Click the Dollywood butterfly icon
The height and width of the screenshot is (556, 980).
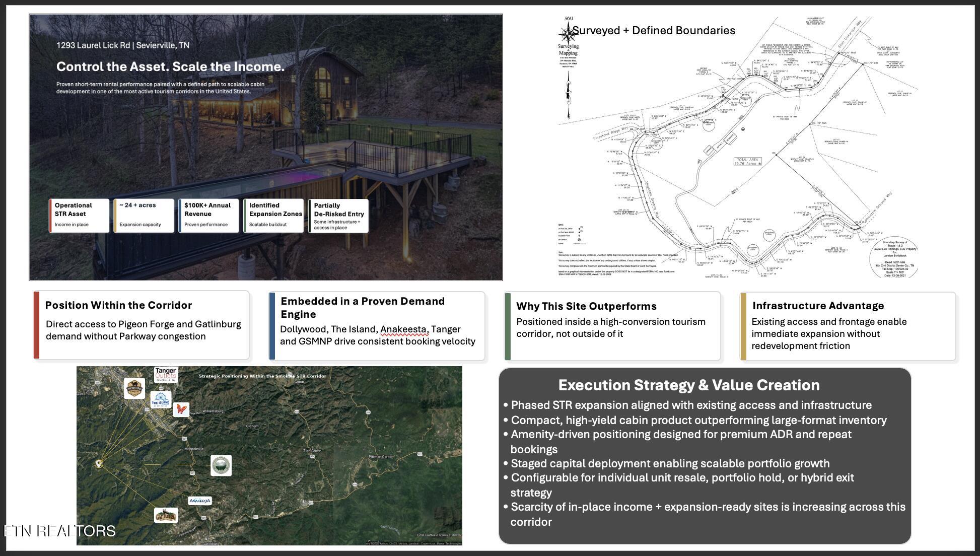[181, 409]
